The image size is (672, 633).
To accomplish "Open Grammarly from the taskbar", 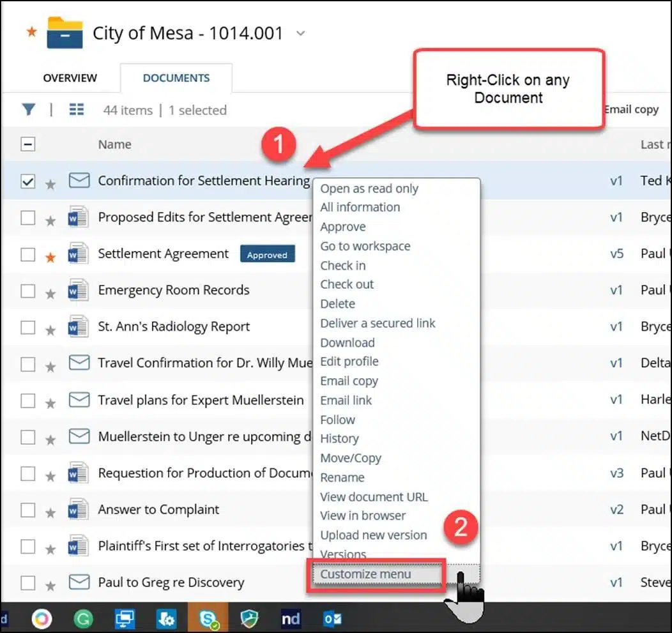I will coord(83,619).
